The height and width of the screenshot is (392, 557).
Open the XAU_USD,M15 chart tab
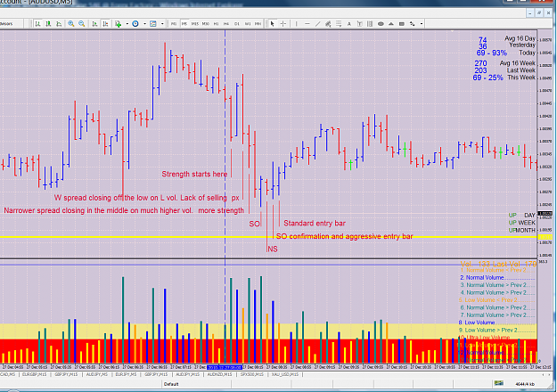(285, 374)
